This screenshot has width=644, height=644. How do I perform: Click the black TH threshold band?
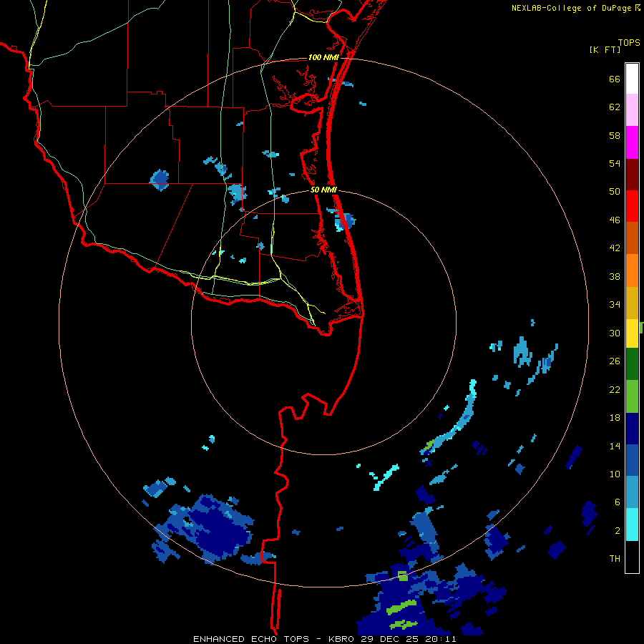pos(632,557)
